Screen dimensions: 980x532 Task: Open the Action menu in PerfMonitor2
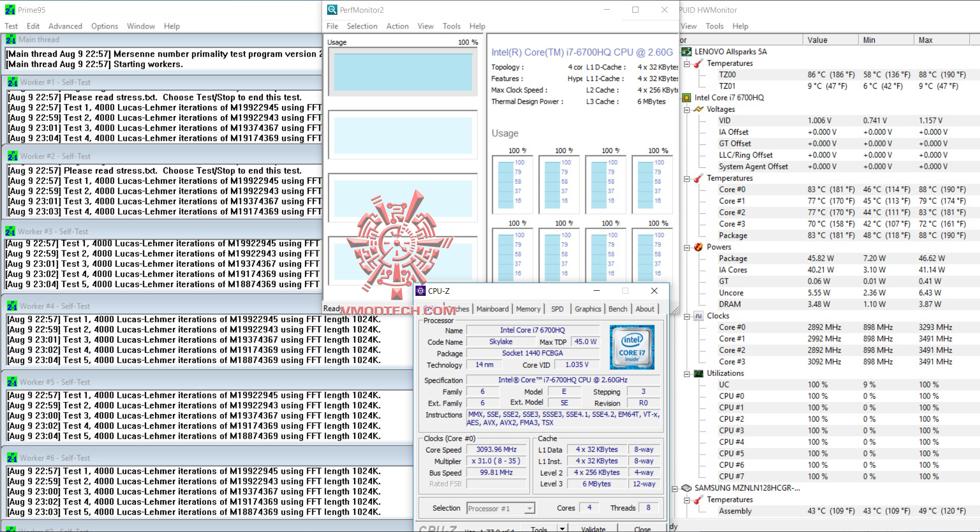pyautogui.click(x=398, y=26)
